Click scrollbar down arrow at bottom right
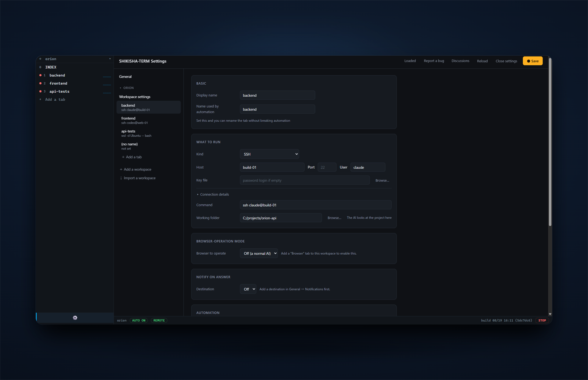This screenshot has height=380, width=588. 550,314
